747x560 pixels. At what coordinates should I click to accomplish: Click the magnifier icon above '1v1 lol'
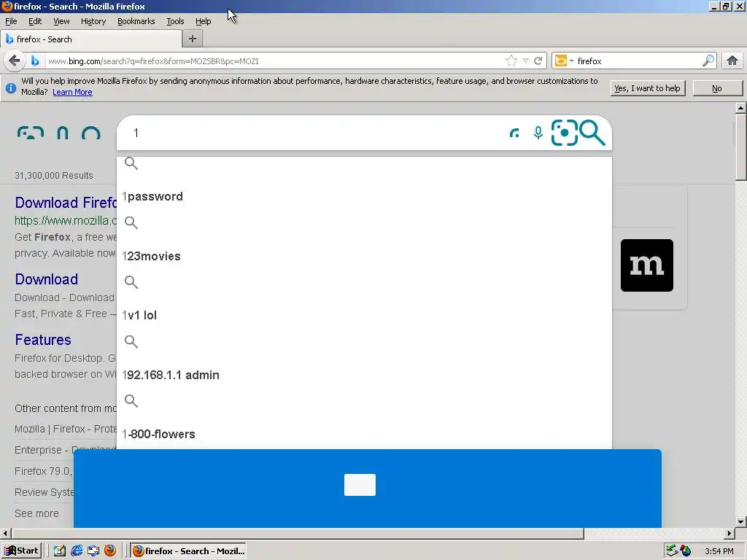[131, 282]
